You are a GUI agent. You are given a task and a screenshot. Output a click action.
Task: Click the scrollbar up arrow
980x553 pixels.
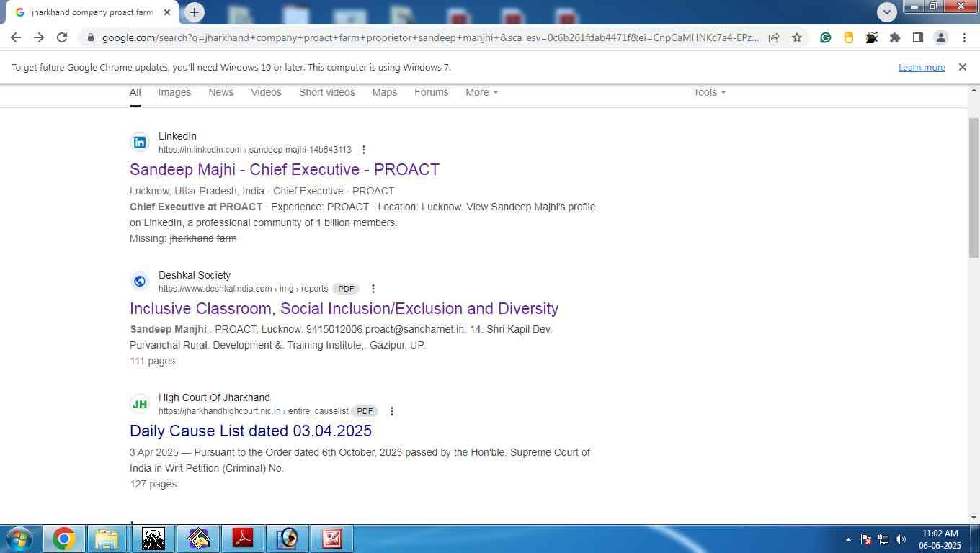pyautogui.click(x=974, y=89)
